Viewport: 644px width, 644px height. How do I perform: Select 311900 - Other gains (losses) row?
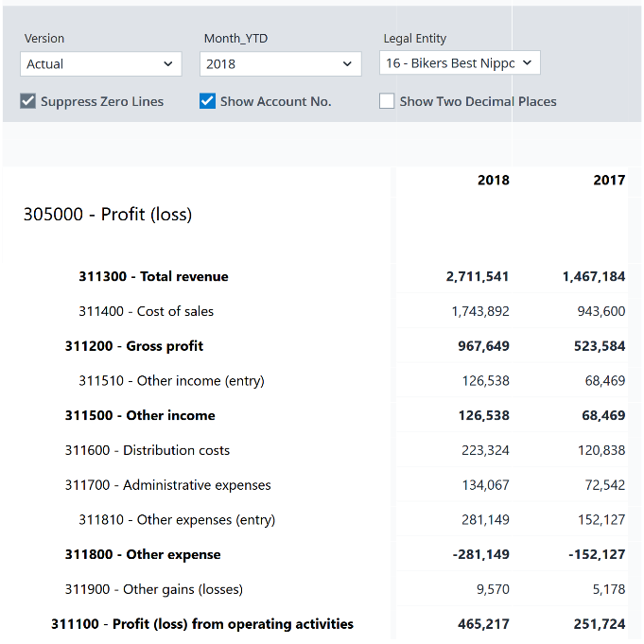point(153,589)
